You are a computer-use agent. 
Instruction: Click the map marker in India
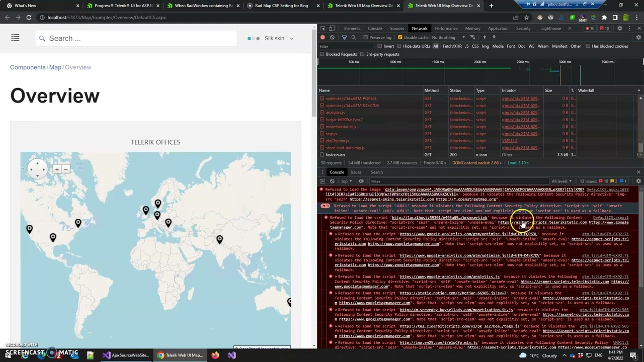(x=219, y=239)
